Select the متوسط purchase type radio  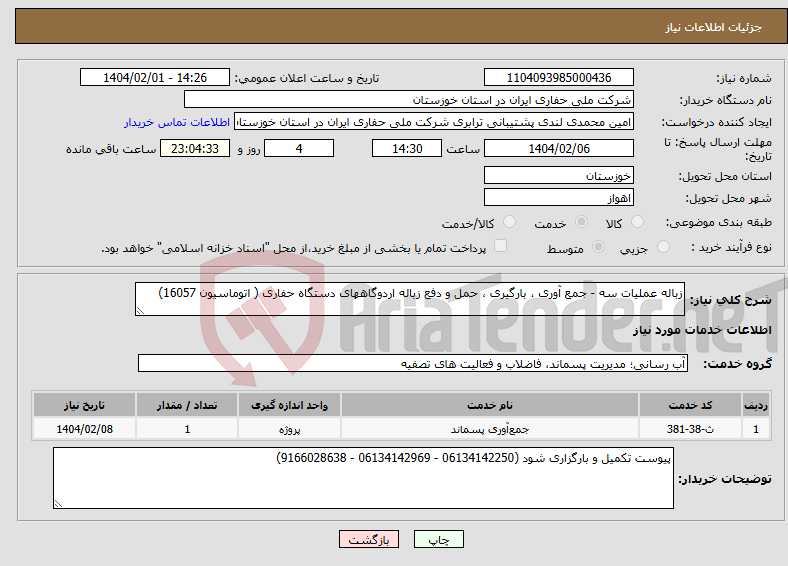(x=598, y=246)
